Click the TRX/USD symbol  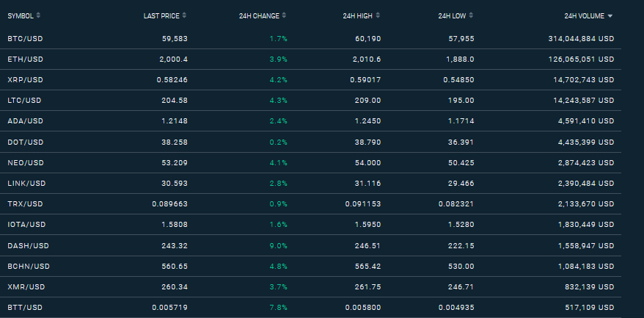pos(25,204)
